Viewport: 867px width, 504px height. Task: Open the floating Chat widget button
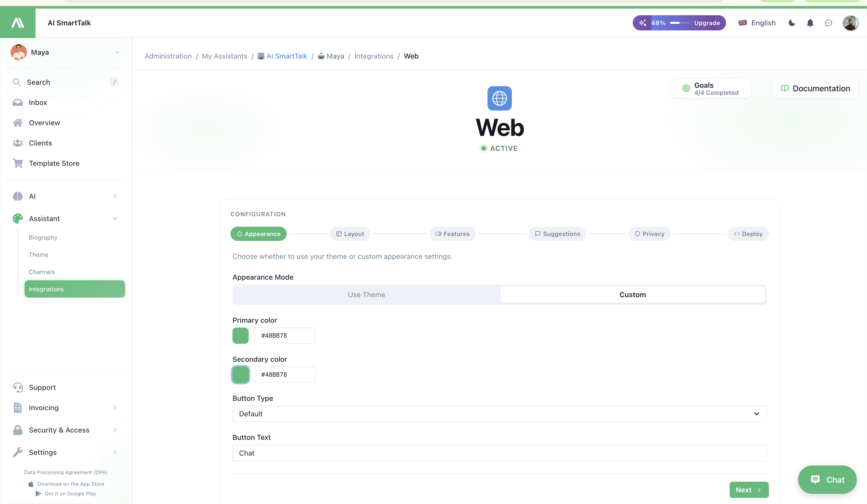(x=827, y=480)
